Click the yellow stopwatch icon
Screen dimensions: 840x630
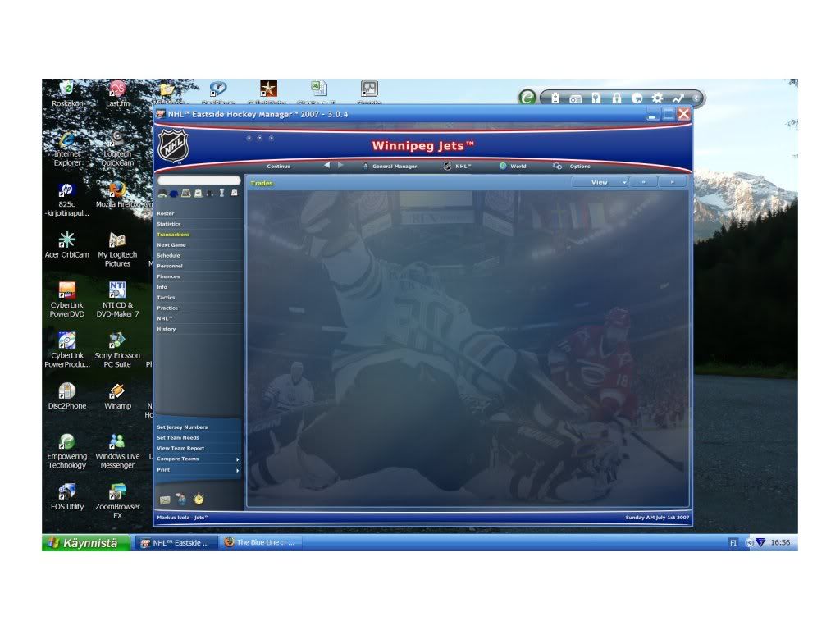199,500
